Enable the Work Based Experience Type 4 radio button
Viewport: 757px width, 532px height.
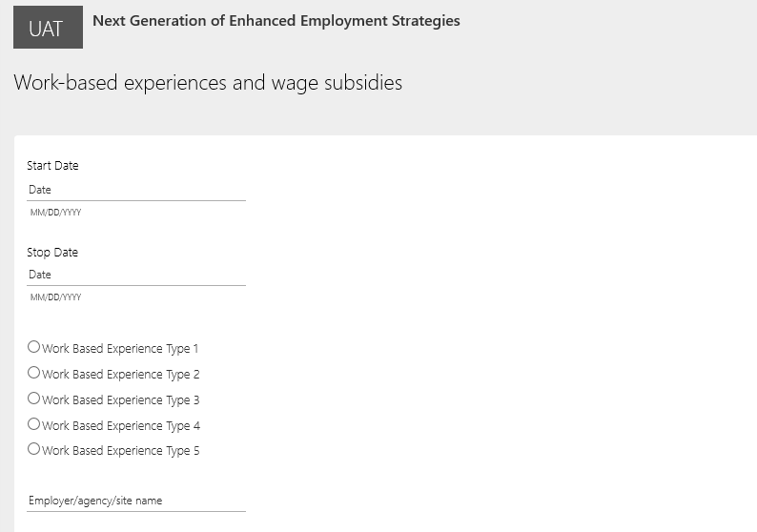(34, 424)
